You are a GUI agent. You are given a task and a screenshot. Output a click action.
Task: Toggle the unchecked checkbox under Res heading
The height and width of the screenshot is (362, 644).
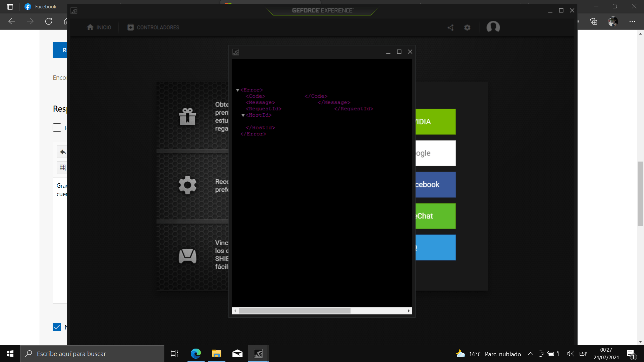coord(57,128)
